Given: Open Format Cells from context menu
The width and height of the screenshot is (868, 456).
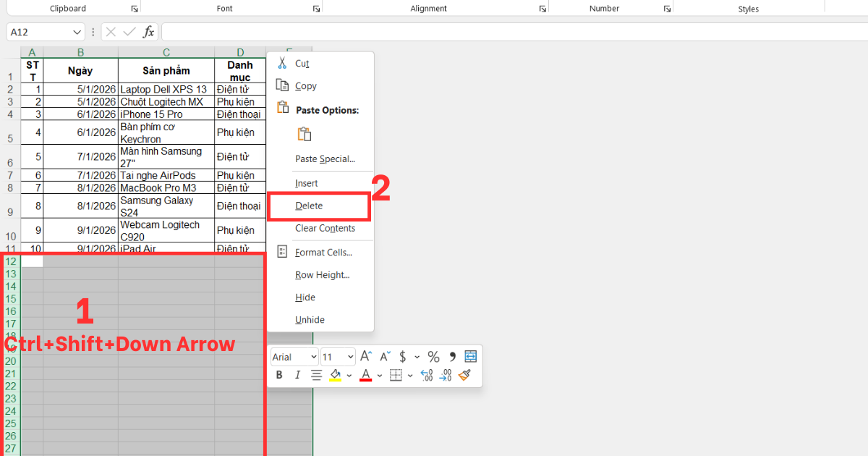Looking at the screenshot, I should (x=320, y=253).
